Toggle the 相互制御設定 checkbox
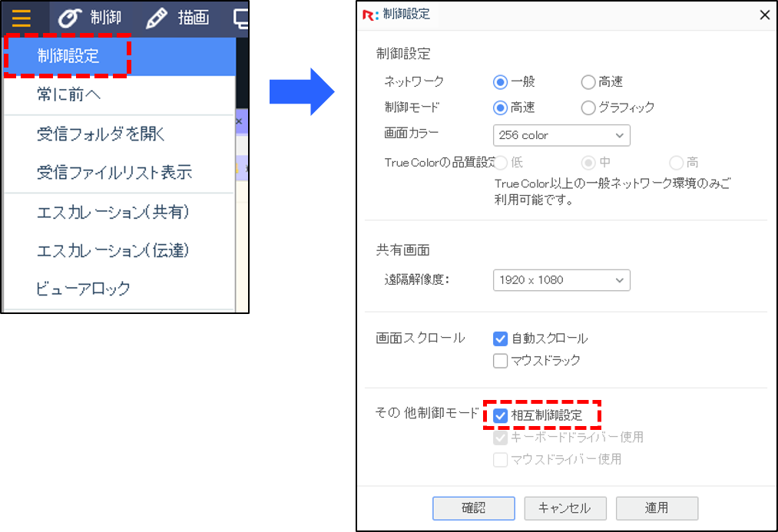778x532 pixels. click(x=500, y=415)
